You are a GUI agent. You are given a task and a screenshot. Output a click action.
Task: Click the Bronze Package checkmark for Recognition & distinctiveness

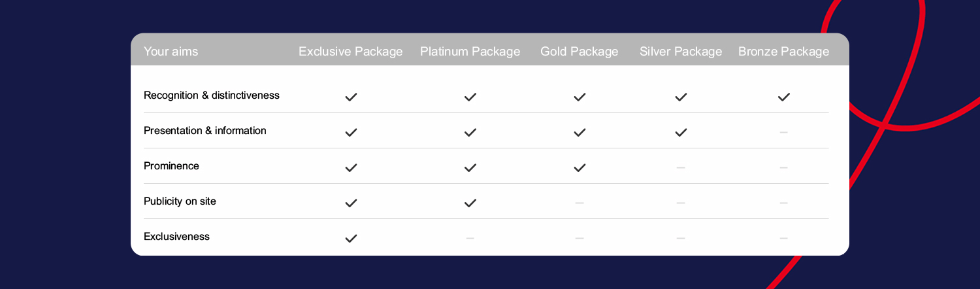(x=784, y=97)
